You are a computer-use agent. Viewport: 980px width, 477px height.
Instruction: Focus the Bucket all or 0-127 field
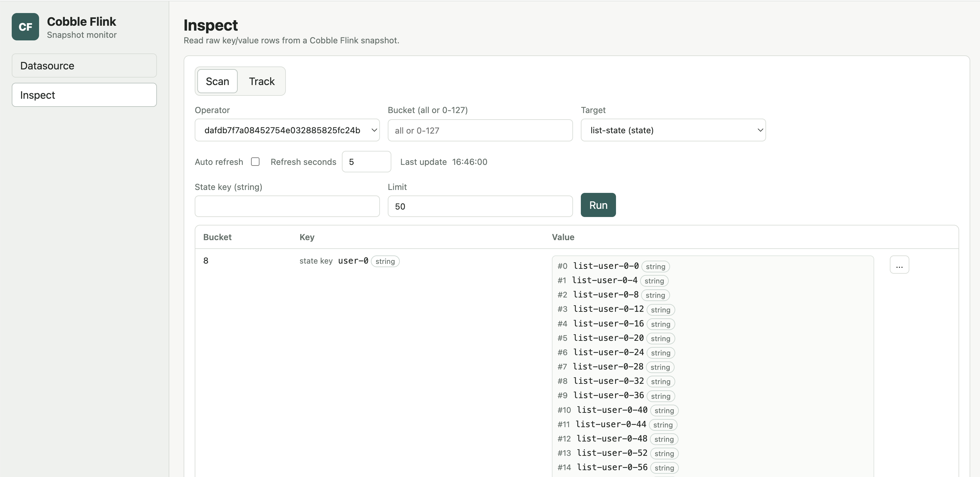point(480,130)
